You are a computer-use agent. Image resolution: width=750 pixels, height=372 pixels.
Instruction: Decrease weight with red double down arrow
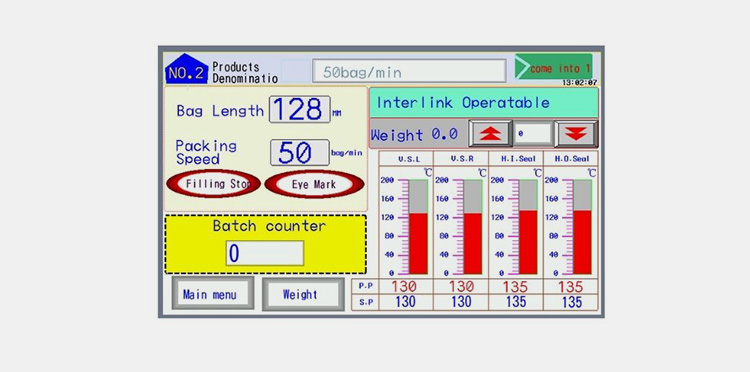pyautogui.click(x=576, y=134)
